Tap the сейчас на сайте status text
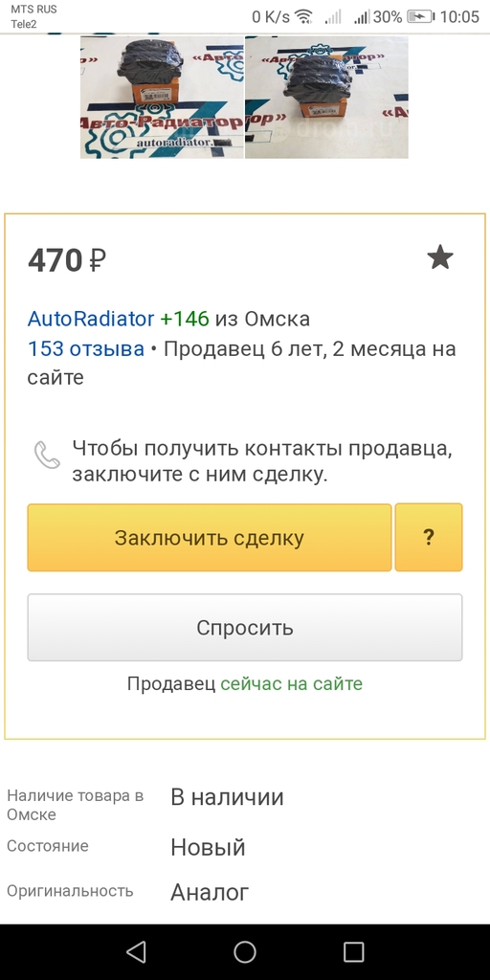 [x=291, y=683]
